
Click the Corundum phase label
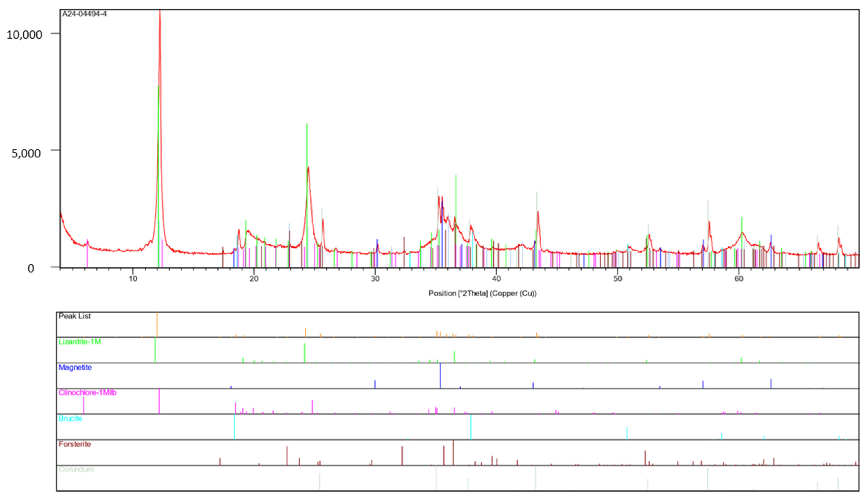tap(76, 469)
